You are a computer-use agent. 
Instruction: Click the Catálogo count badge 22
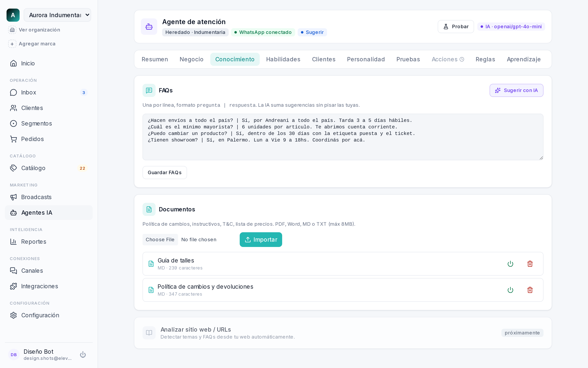click(x=82, y=168)
